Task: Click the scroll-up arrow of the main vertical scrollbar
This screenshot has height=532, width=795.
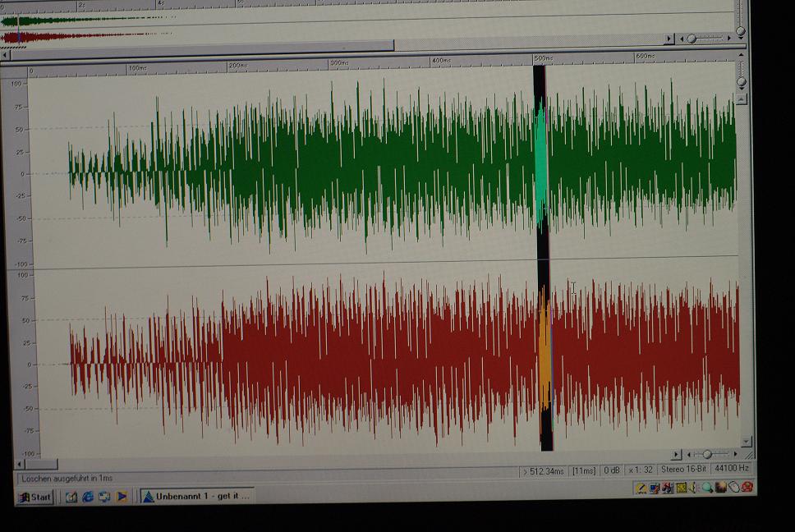Action: click(x=742, y=99)
